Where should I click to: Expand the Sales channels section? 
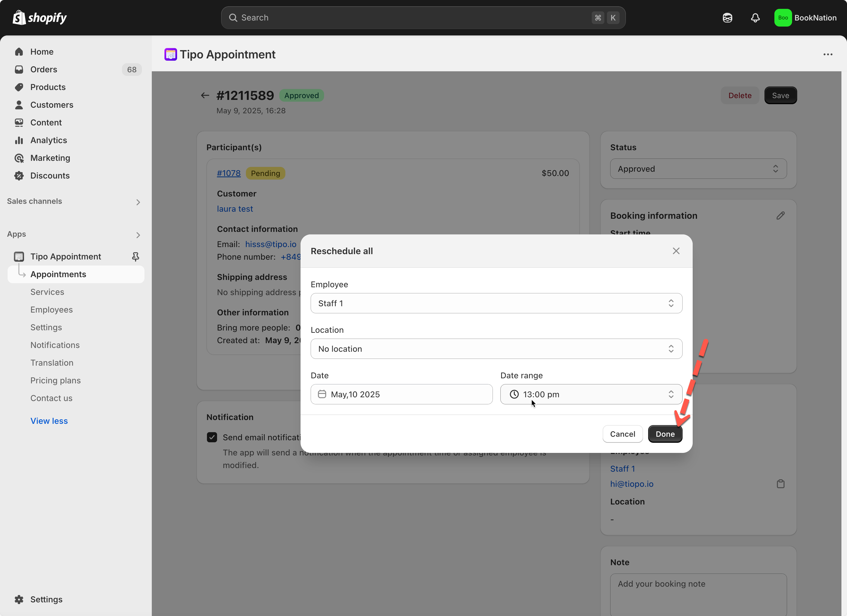pos(138,202)
